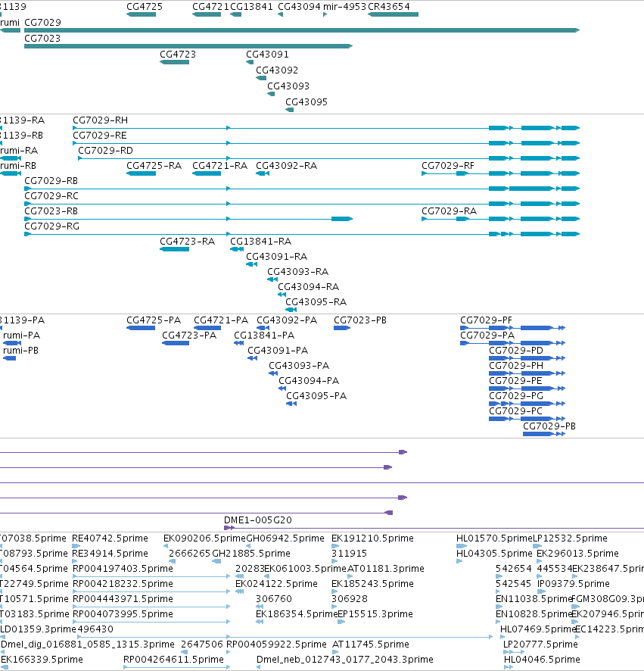This screenshot has height=671, width=644.
Task: Click the EK090206.5prime EST label
Action: (205, 538)
